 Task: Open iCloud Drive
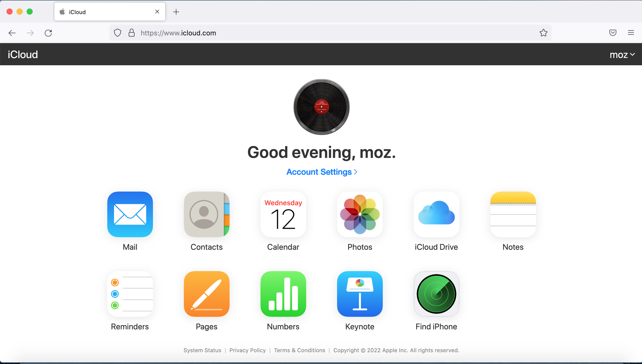point(436,214)
